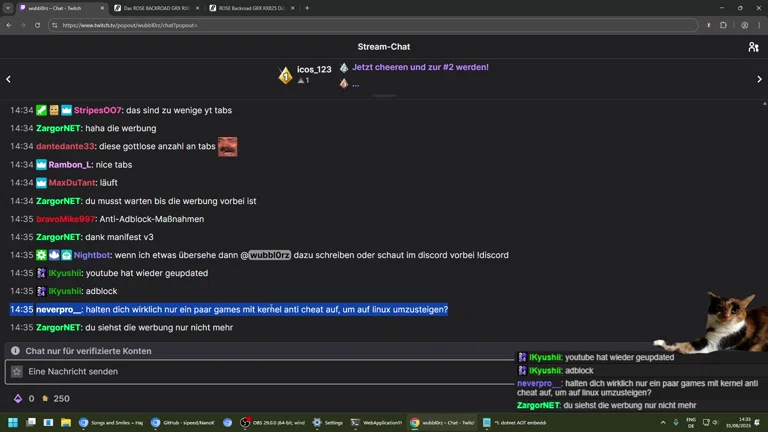This screenshot has height=432, width=768.
Task: Click the 'Jetzt cheeren und zur #2 werden!' link
Action: pyautogui.click(x=420, y=67)
